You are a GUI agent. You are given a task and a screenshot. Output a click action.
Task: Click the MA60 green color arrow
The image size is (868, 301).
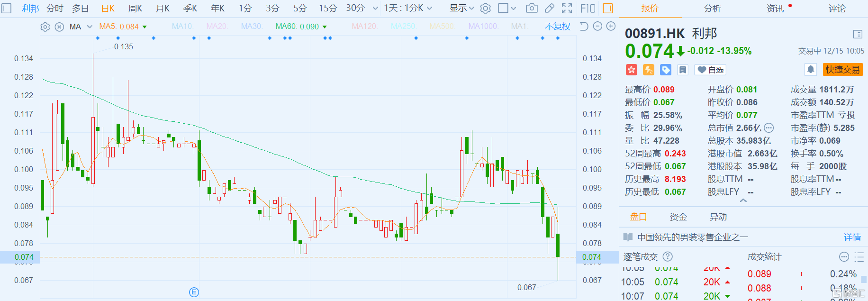(325, 27)
